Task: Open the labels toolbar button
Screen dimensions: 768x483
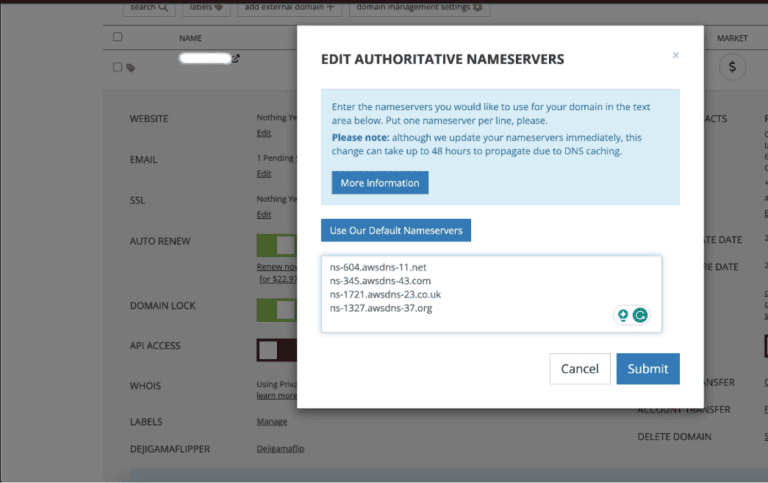Action: point(207,8)
